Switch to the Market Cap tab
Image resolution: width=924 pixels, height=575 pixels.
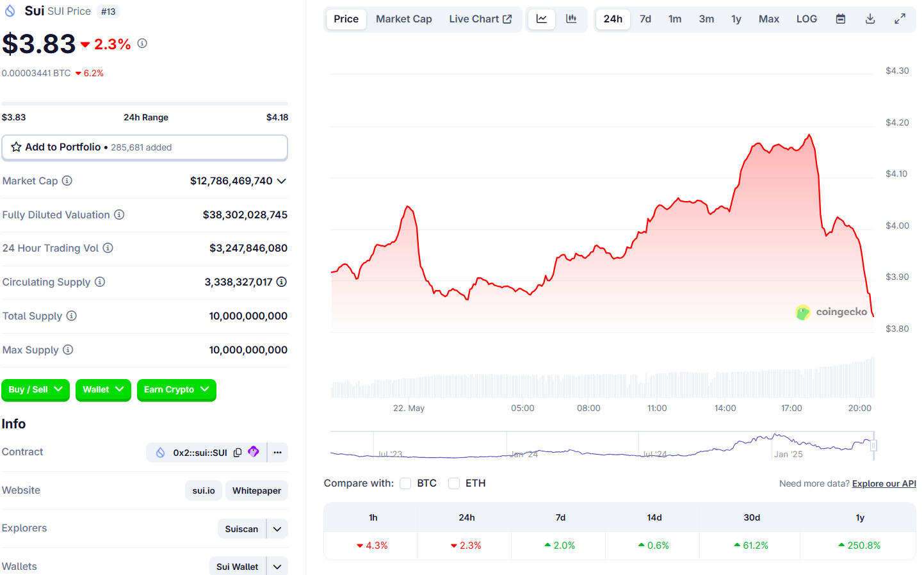click(x=403, y=19)
